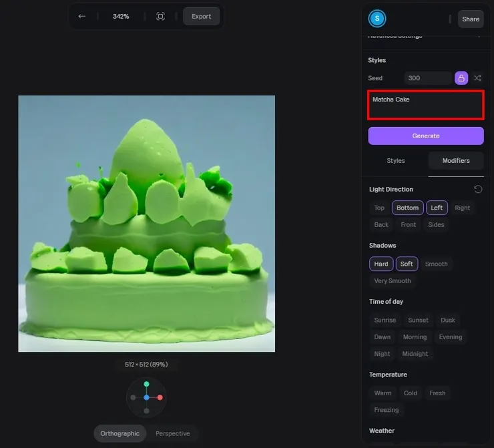Select Dawn time of day

(382, 337)
